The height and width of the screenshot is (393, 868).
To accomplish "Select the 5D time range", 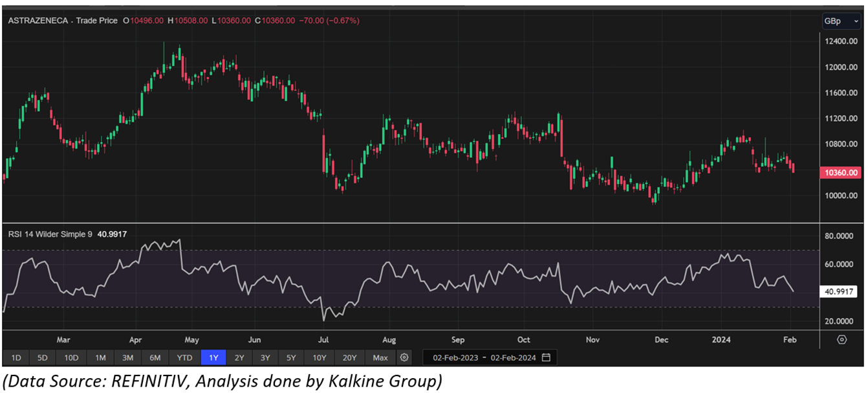I will coord(42,357).
